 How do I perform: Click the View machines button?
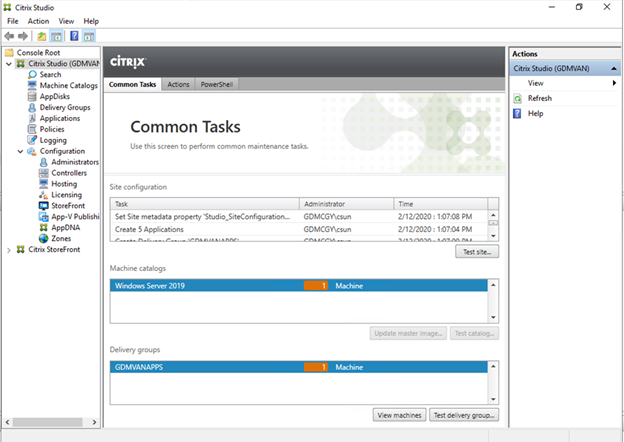399,415
